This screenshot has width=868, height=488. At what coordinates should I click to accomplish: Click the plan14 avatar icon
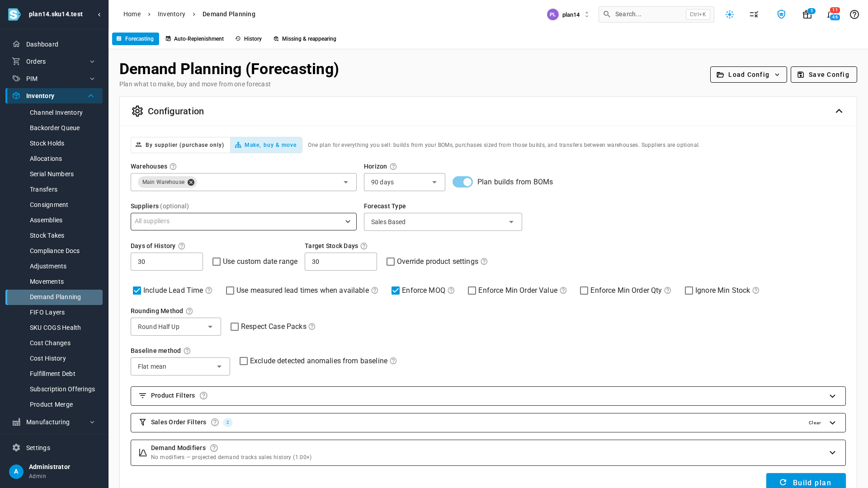point(552,14)
